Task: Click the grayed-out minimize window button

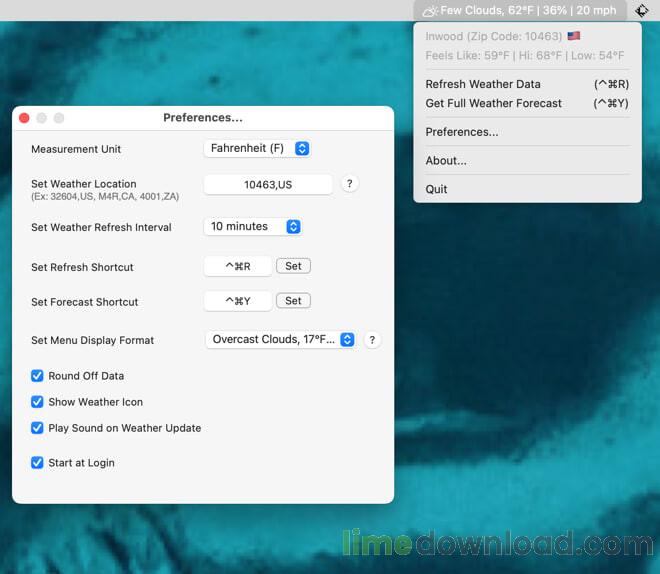Action: (42, 118)
